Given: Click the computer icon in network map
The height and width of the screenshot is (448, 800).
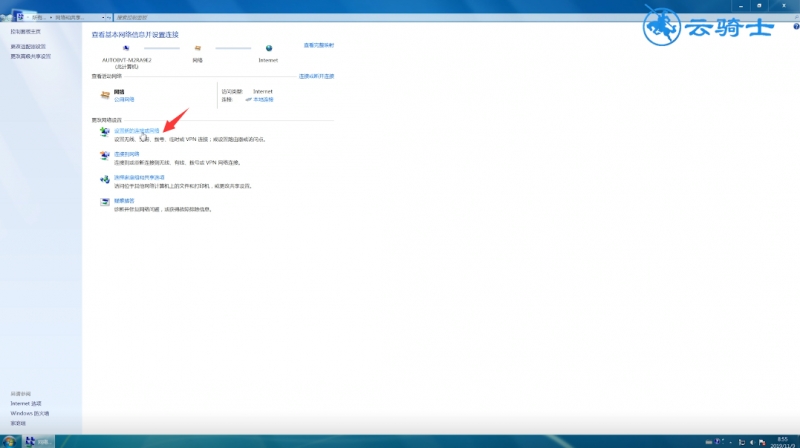Looking at the screenshot, I should coord(126,48).
